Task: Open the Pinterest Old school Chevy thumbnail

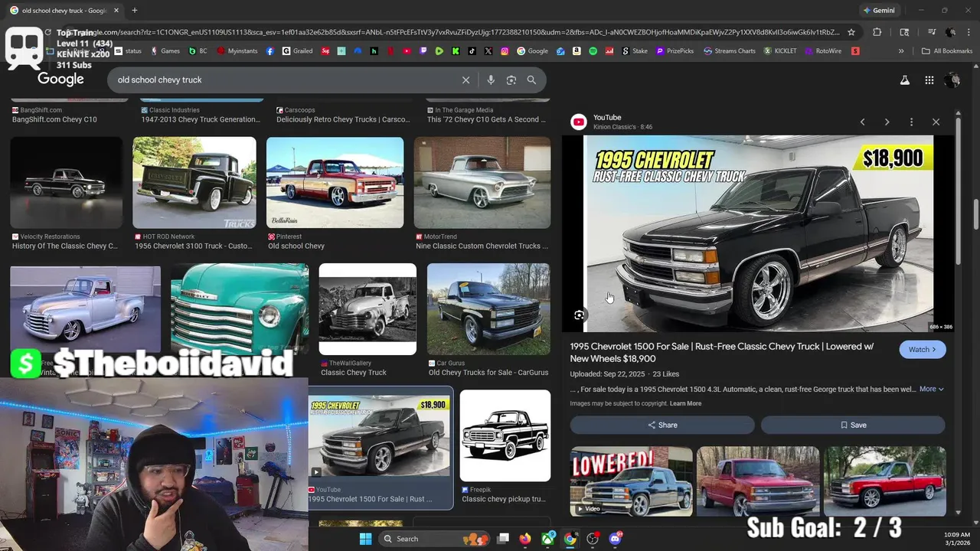Action: (335, 183)
